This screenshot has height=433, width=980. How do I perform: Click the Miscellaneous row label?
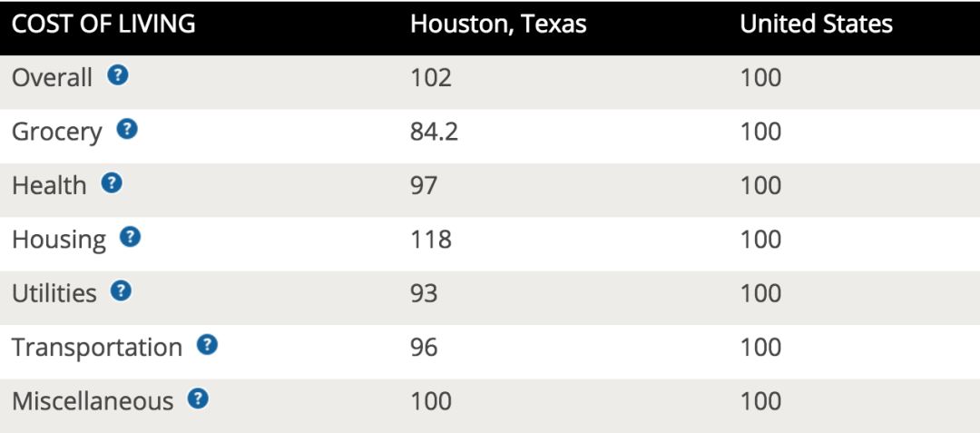coord(93,401)
